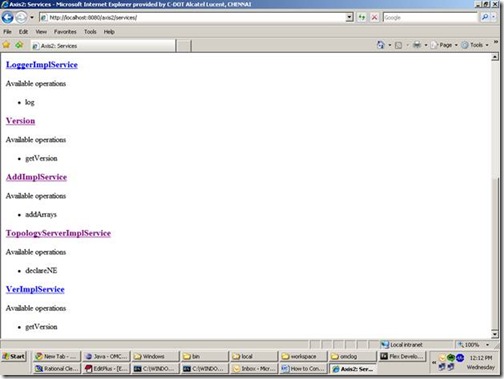Open the Page command bar menu

pyautogui.click(x=444, y=45)
